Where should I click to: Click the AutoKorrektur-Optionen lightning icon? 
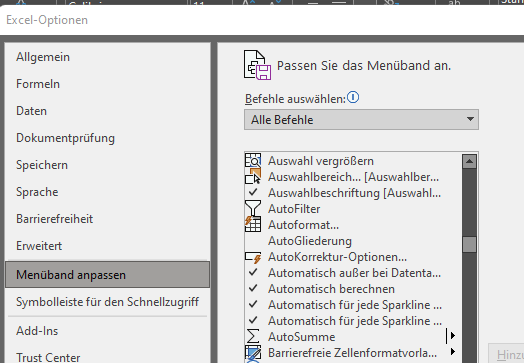pyautogui.click(x=253, y=257)
